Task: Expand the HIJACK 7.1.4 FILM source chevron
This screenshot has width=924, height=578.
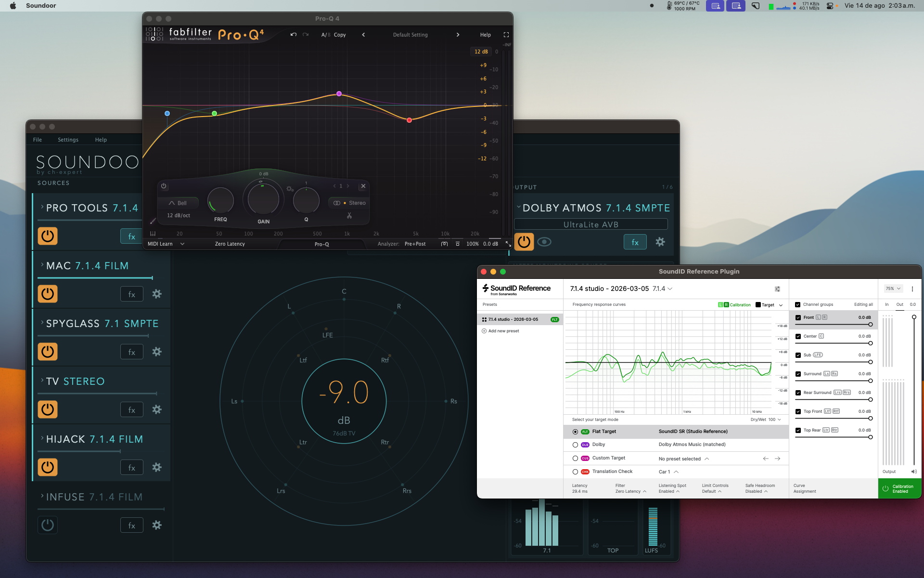Action: [x=42, y=438]
